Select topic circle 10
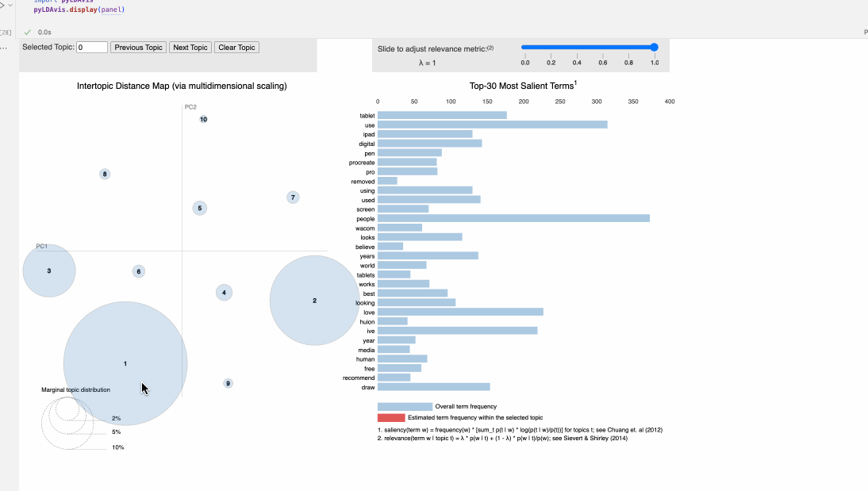 point(204,119)
